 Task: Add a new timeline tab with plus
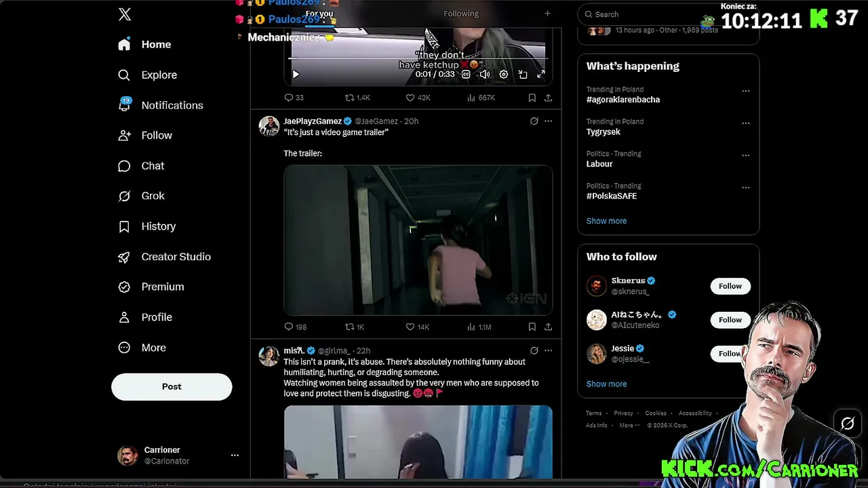point(547,14)
